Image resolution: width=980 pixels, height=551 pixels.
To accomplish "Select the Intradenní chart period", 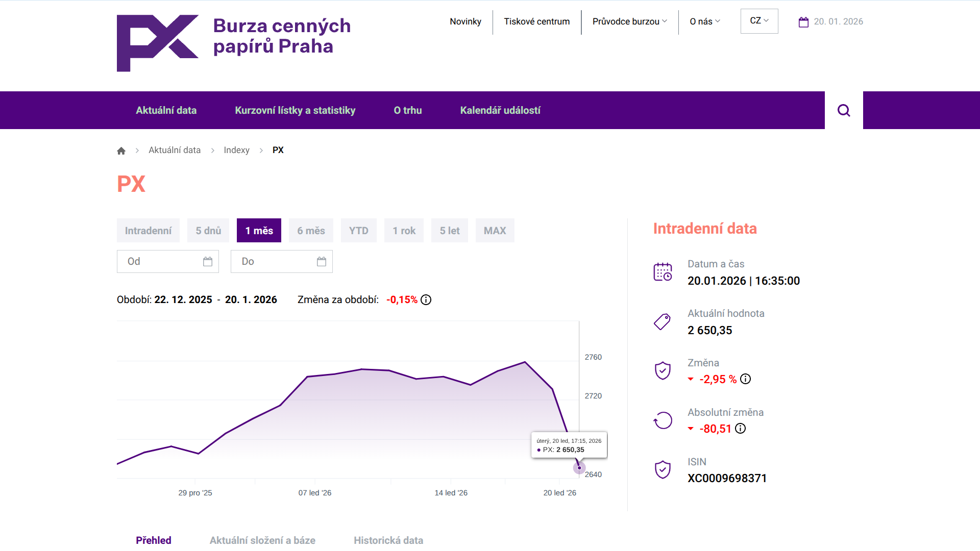I will coord(148,231).
